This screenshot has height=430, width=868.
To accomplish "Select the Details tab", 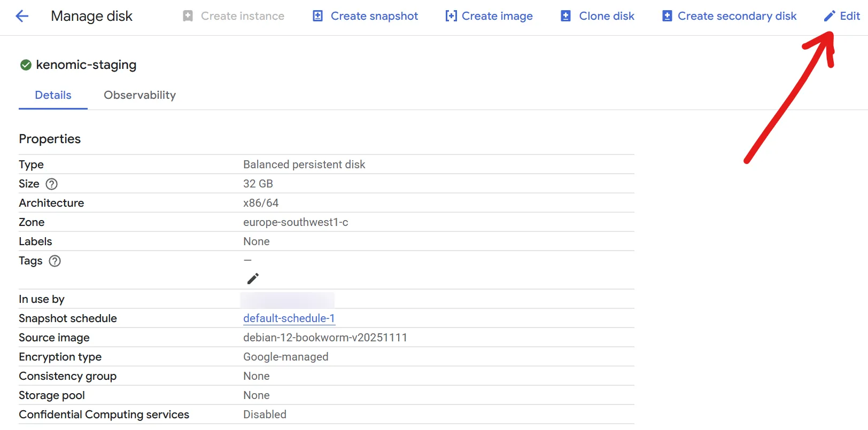I will [53, 95].
